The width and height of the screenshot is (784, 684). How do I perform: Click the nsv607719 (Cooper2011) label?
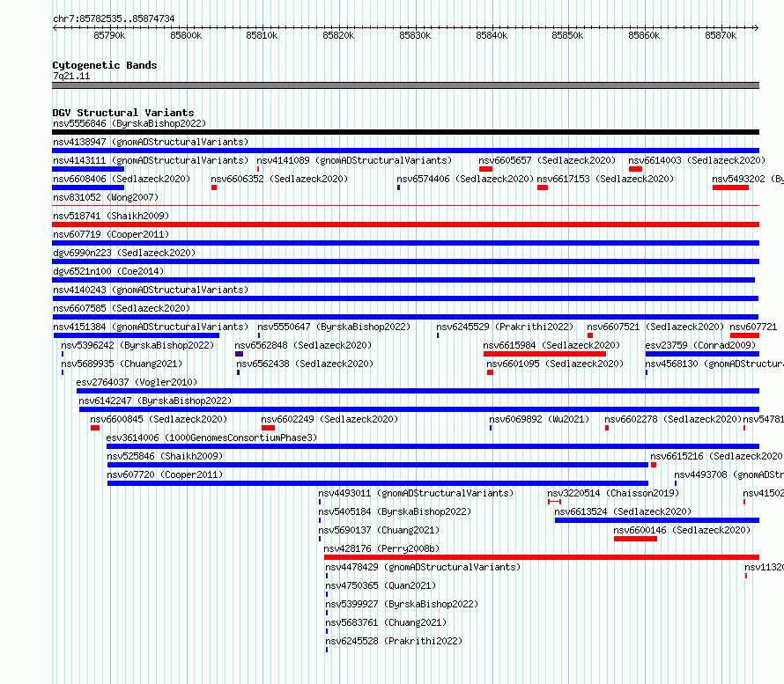111,234
